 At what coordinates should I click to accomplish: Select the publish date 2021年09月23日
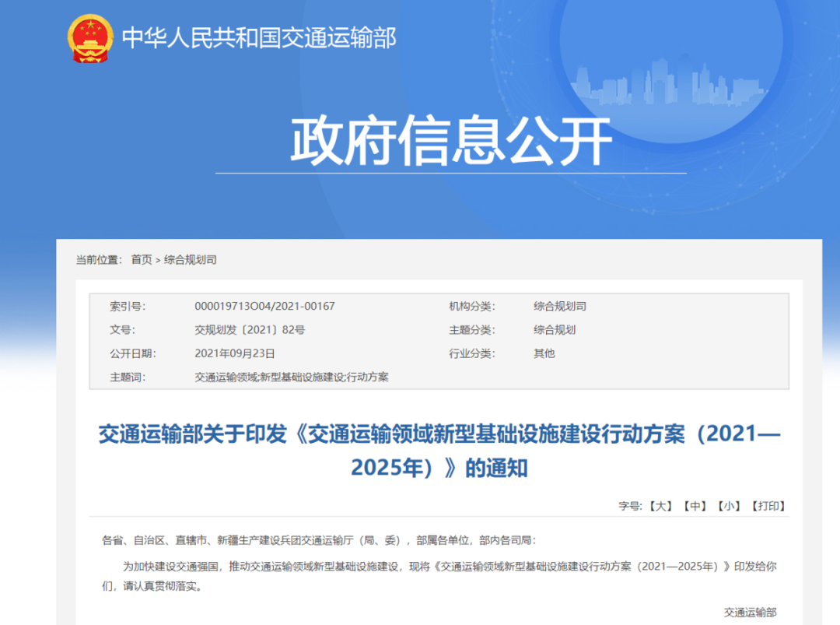click(235, 353)
